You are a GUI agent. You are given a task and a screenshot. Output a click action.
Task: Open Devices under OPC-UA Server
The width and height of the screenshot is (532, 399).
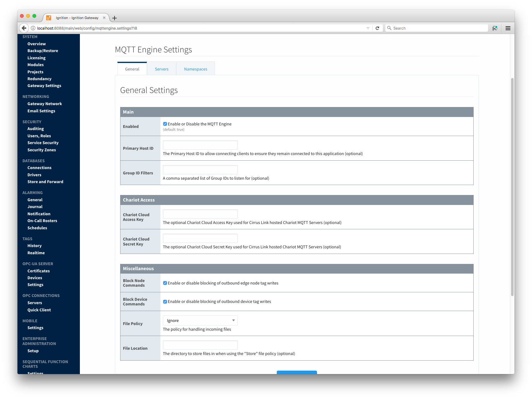point(35,278)
